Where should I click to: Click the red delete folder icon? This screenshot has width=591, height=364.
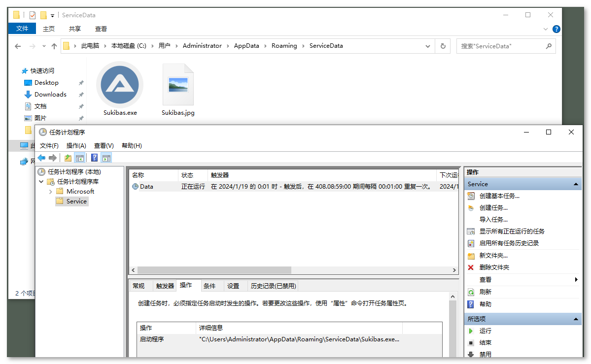point(471,267)
